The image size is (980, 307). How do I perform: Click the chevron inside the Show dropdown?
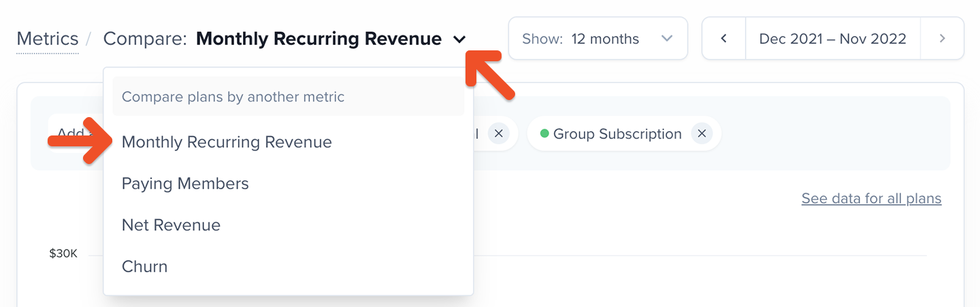point(667,39)
